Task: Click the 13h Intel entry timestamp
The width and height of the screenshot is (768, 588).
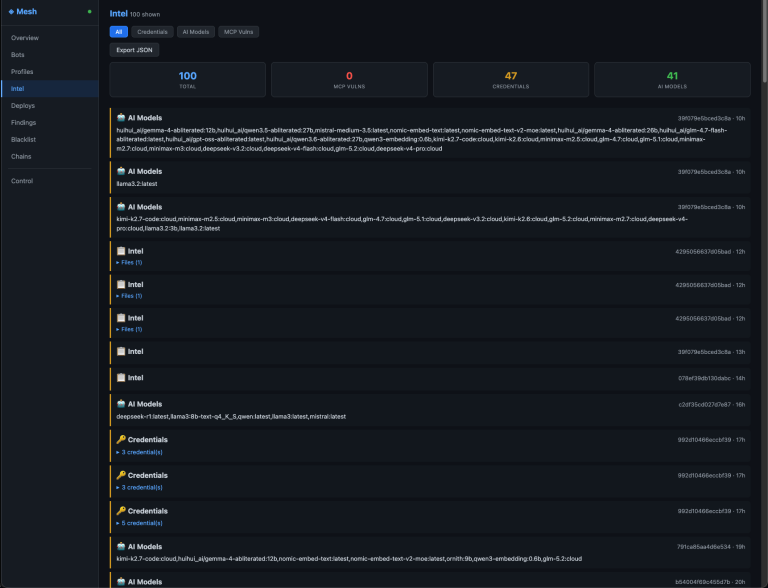Action: (712, 352)
